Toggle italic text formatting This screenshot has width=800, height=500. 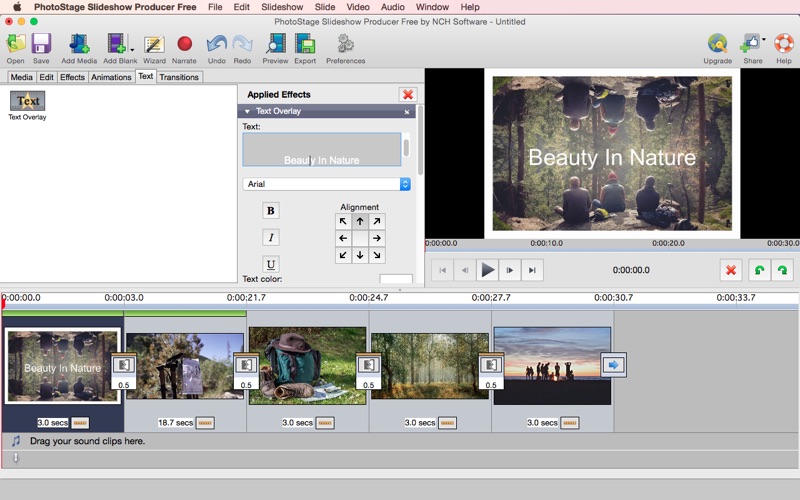tap(271, 237)
